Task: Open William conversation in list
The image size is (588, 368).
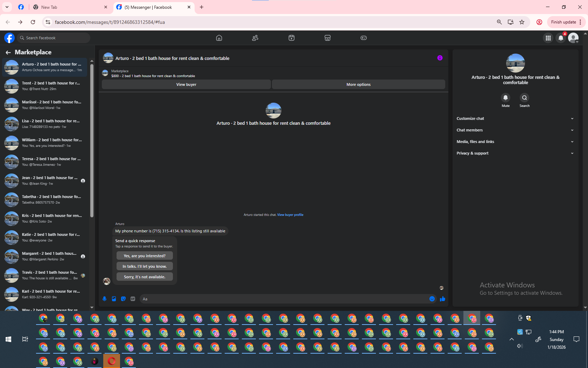Action: (45, 143)
